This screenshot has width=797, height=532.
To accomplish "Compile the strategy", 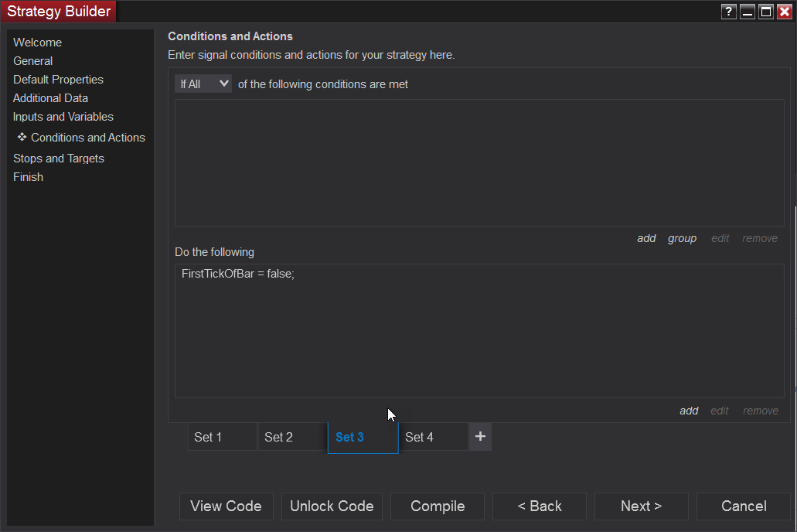I will 438,506.
